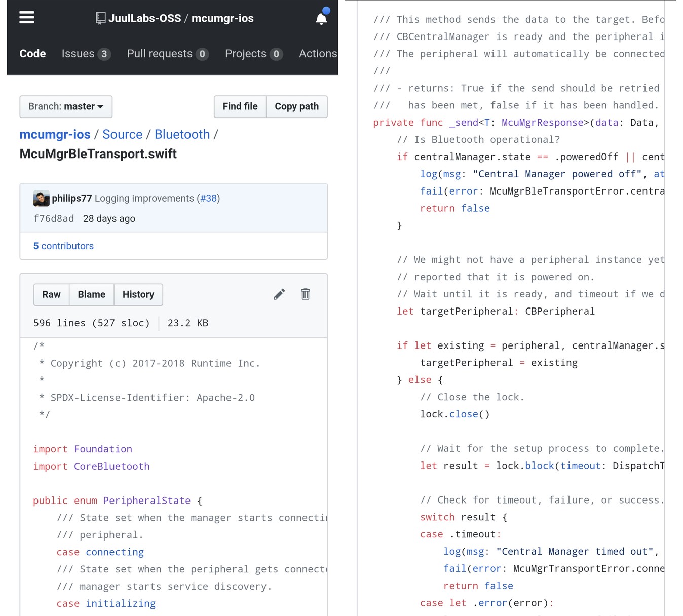Click the Close the lock comment
The height and width of the screenshot is (616, 683).
472,397
